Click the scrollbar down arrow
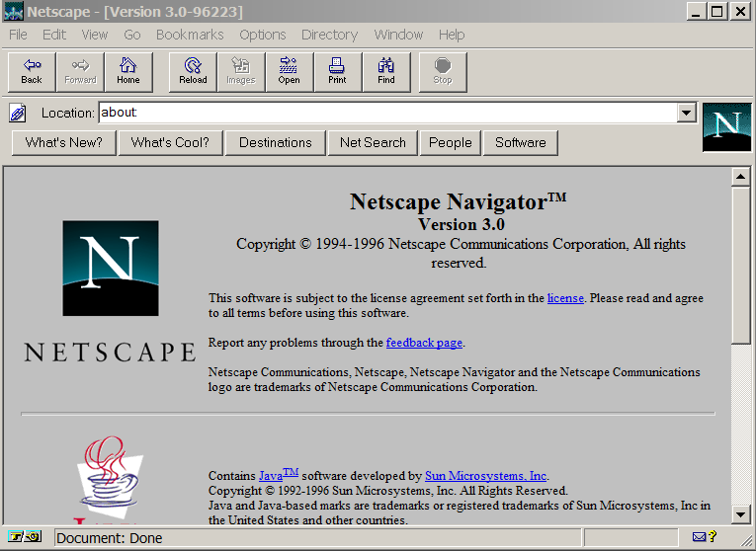Viewport: 756px width, 551px height. tap(740, 514)
